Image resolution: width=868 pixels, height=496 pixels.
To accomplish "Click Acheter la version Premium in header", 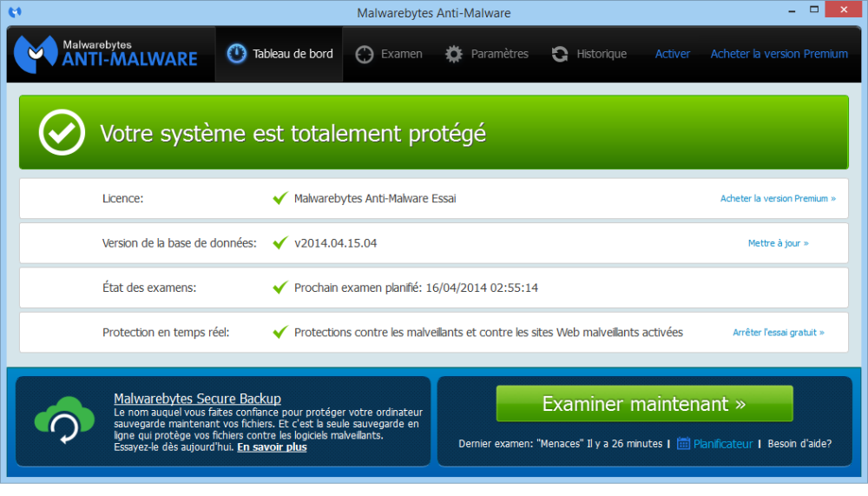I will pyautogui.click(x=779, y=54).
